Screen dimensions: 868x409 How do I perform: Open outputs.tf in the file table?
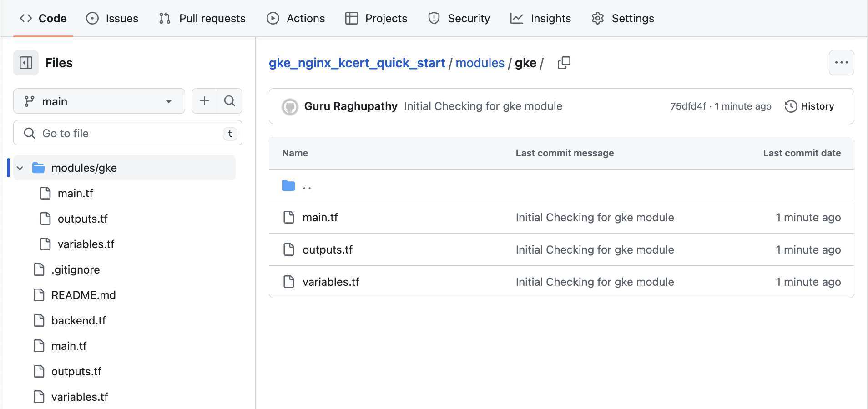click(328, 250)
